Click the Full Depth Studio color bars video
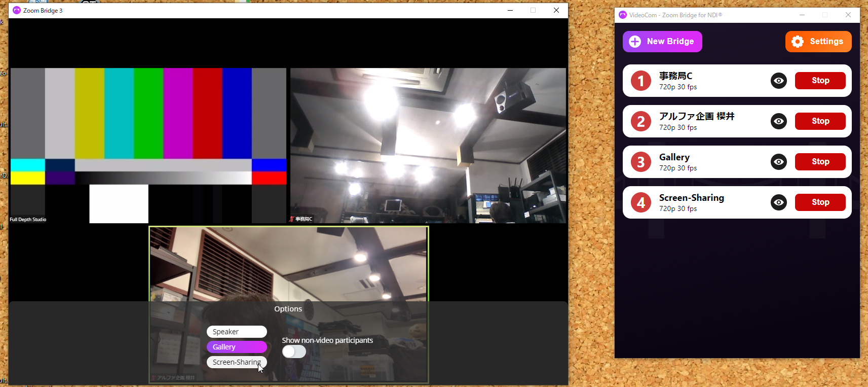The height and width of the screenshot is (387, 868). [x=148, y=146]
